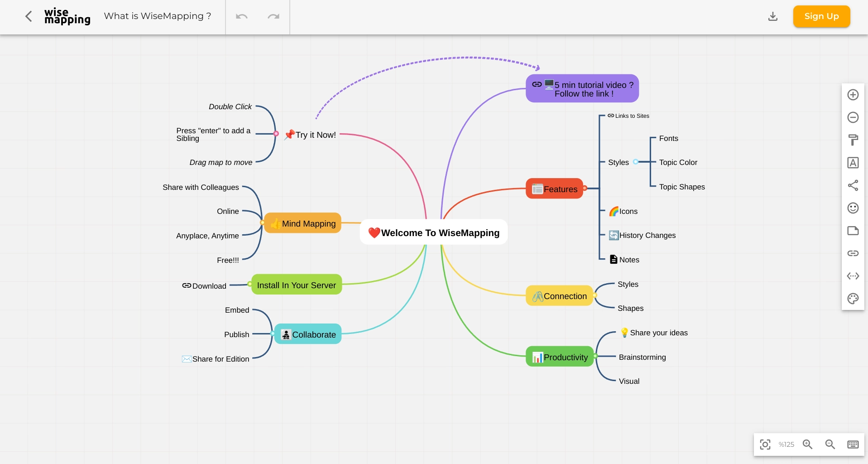Open the topic style paint roller icon

(853, 140)
